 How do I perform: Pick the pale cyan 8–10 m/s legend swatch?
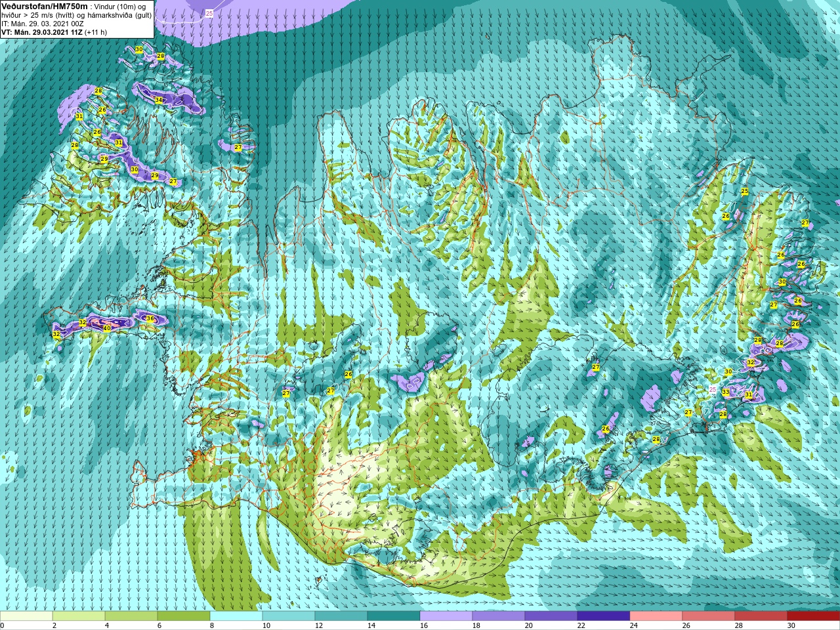point(236,616)
